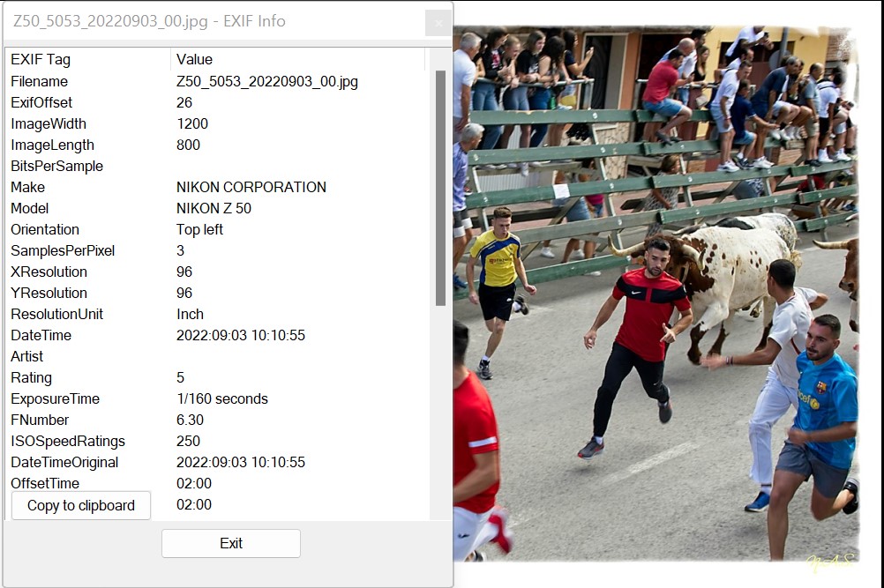Select the Orientation row
884x588 pixels.
(216, 229)
